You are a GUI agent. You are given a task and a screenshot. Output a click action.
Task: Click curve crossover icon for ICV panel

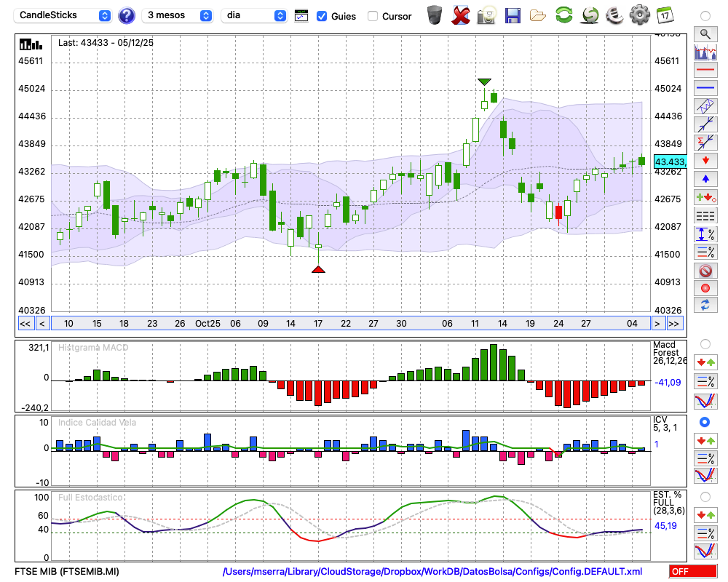(705, 477)
